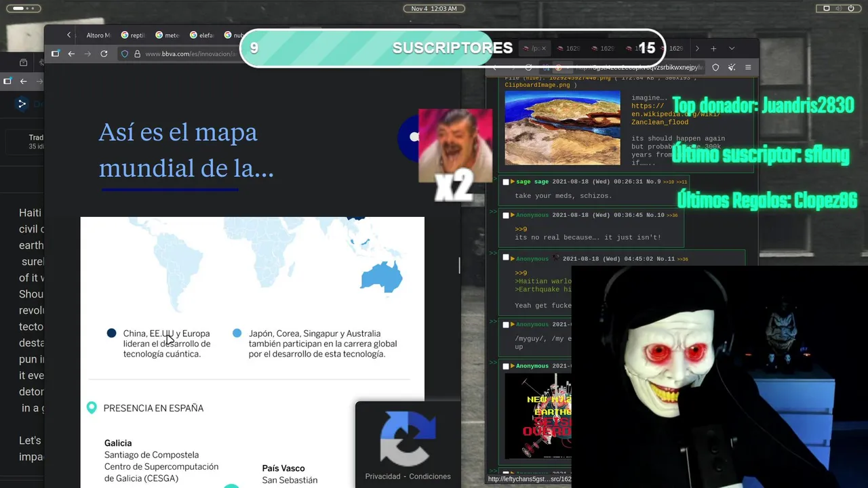This screenshot has height=488, width=868.
Task: Open post menu arrow on post No.10
Action: coord(513,215)
